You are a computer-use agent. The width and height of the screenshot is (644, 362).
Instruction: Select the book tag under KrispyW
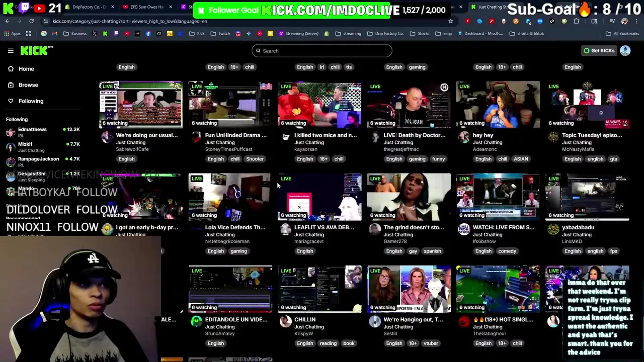(349, 343)
